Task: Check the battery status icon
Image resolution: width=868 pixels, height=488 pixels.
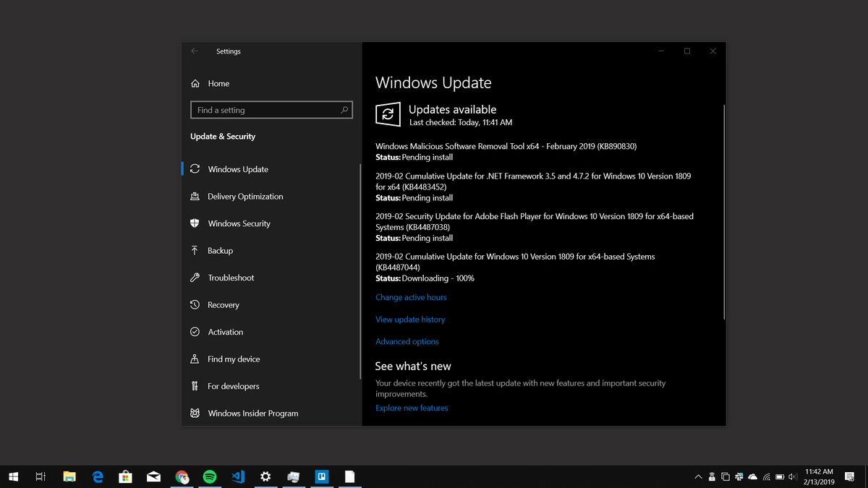Action: (x=780, y=477)
